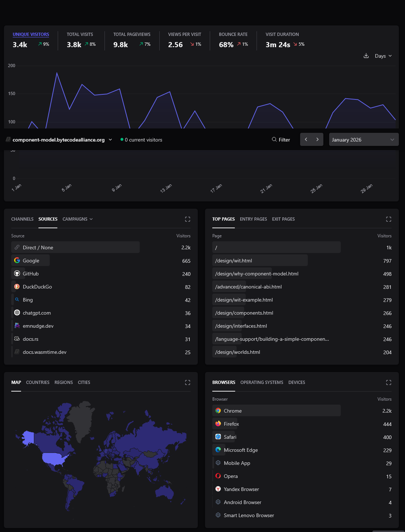This screenshot has width=405, height=532.
Task: Click the /design/wit.html page link
Action: point(233,261)
